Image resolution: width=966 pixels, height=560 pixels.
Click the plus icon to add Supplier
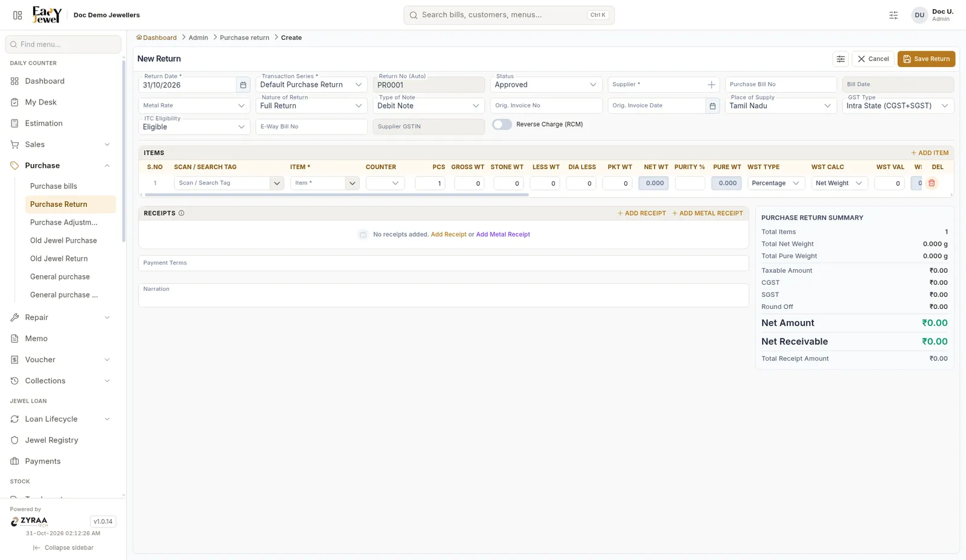[711, 85]
